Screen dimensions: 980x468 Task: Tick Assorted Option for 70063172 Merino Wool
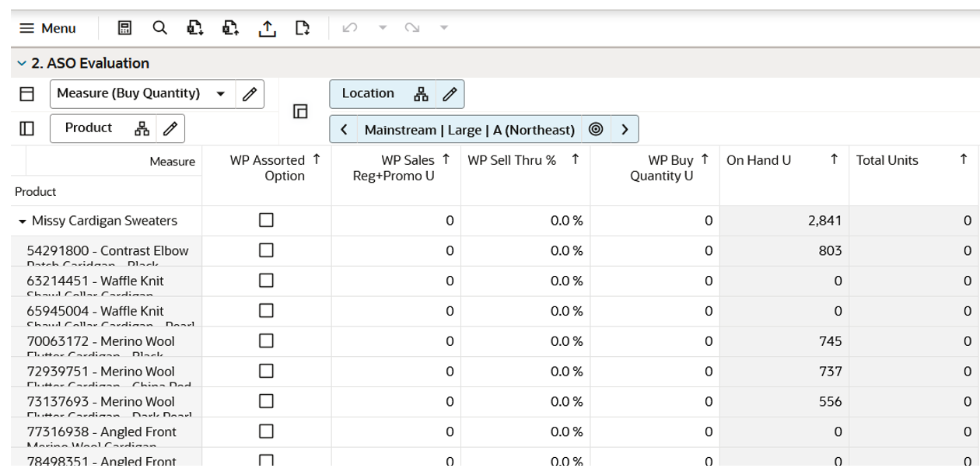coord(266,341)
